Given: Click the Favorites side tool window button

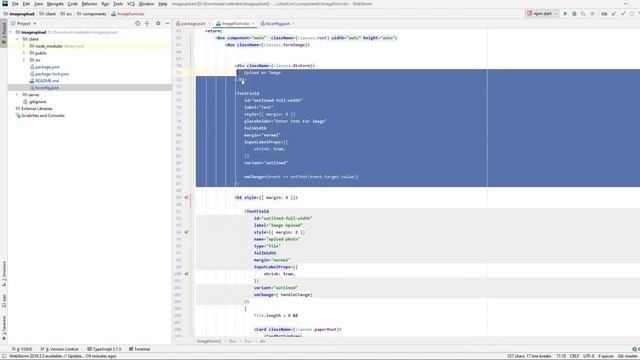Looking at the screenshot, I should [4, 328].
